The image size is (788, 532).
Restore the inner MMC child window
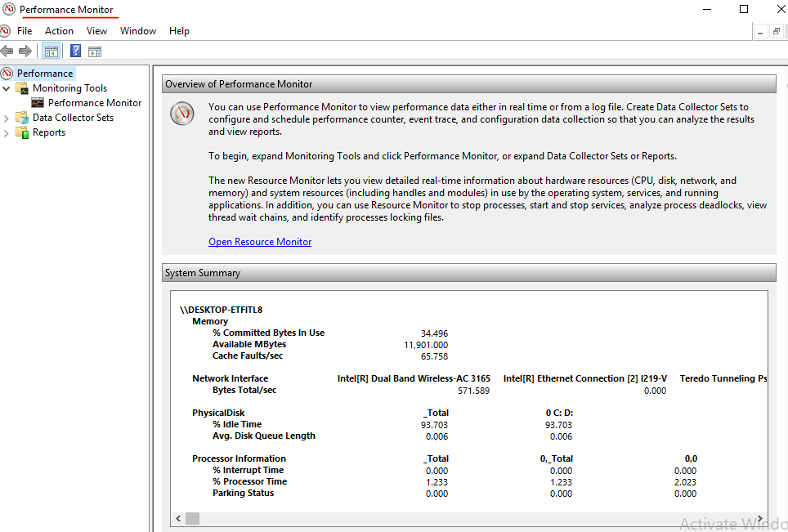[x=777, y=32]
